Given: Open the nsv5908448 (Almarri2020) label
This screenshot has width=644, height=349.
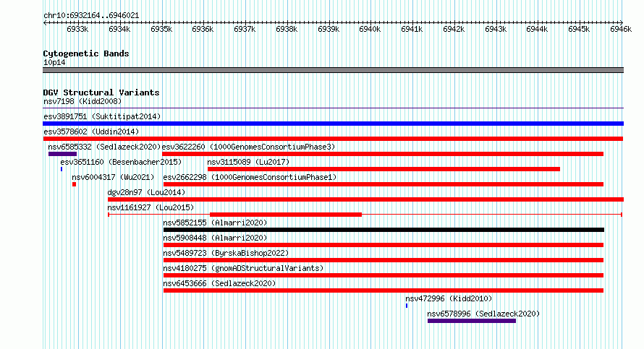Looking at the screenshot, I should pyautogui.click(x=215, y=238).
